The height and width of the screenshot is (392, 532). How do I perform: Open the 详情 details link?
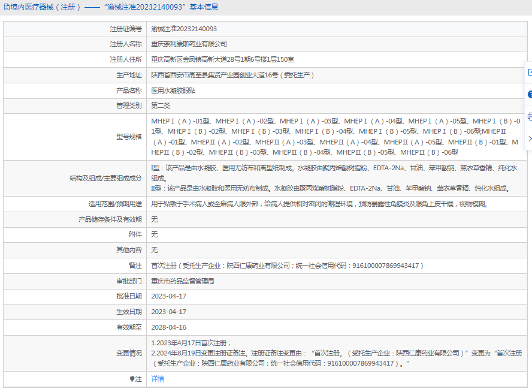(x=157, y=379)
